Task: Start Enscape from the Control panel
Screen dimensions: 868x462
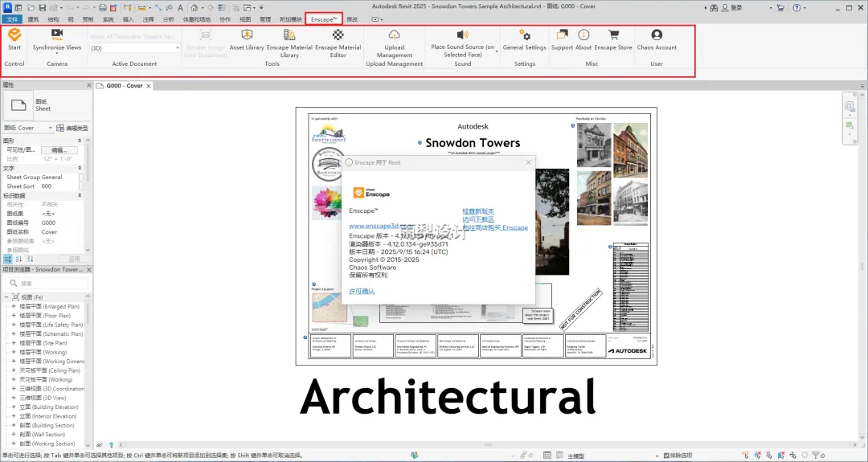Action: coord(14,39)
